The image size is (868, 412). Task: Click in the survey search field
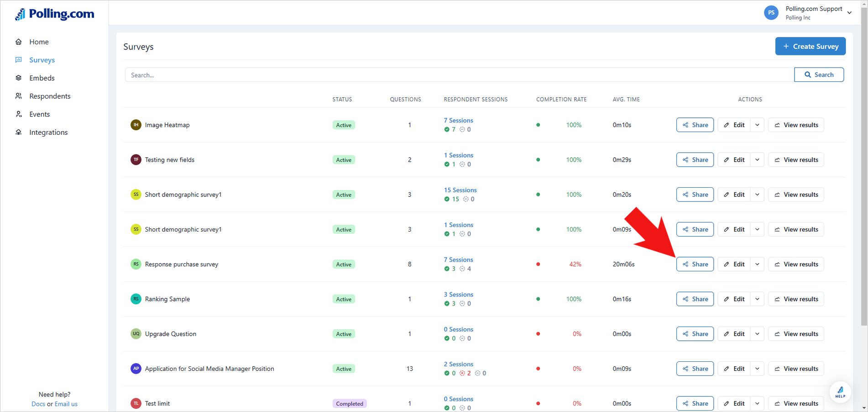460,75
